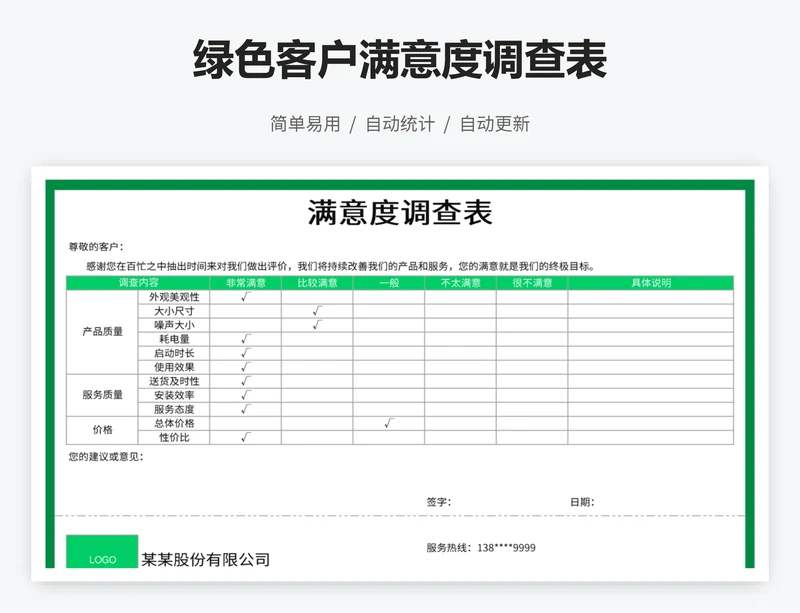Select the 不太满意 column header
The width and height of the screenshot is (800, 613).
click(x=460, y=283)
